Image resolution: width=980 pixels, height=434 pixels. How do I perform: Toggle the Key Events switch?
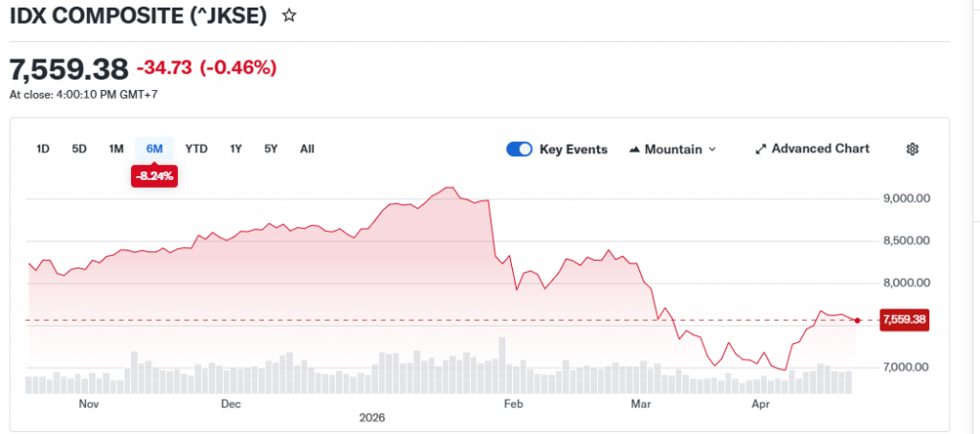[x=520, y=148]
